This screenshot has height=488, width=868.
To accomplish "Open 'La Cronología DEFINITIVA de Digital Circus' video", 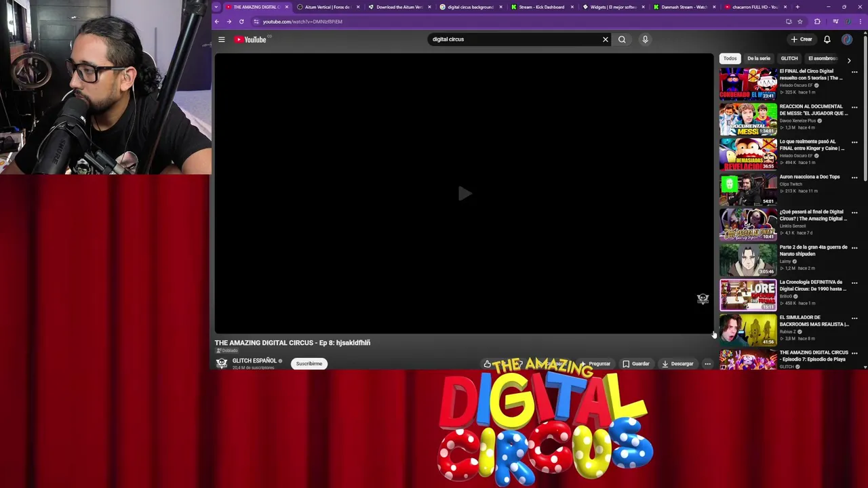I will [812, 286].
